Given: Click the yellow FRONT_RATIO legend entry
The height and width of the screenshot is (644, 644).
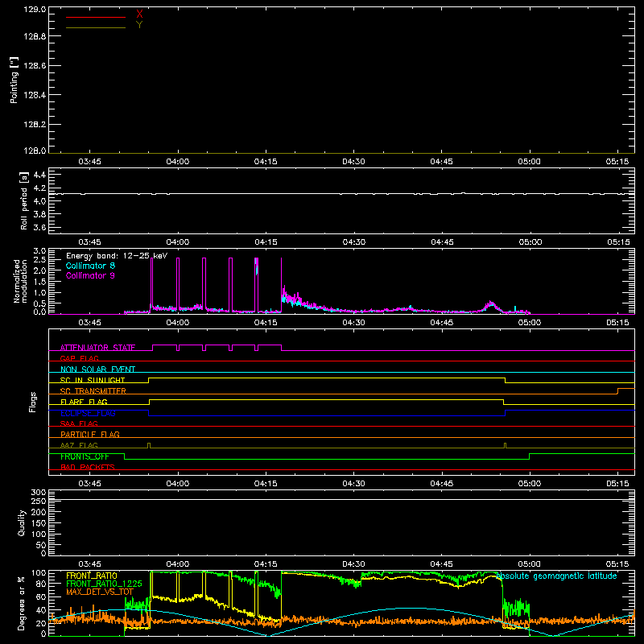Looking at the screenshot, I should [92, 576].
